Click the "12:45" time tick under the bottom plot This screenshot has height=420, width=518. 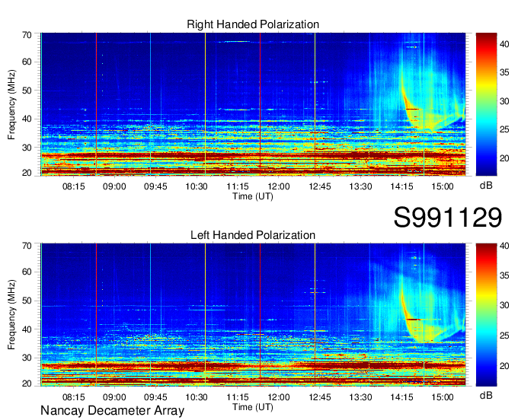(320, 397)
